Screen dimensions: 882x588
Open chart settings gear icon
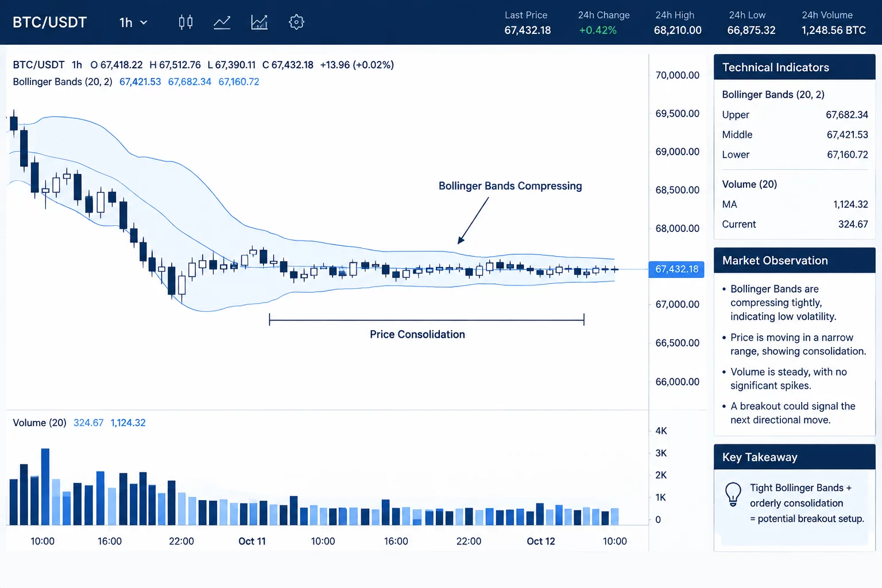(296, 22)
